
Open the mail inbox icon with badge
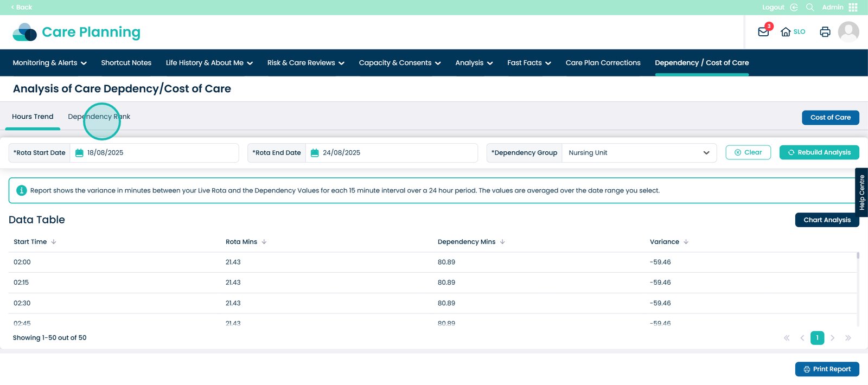[x=763, y=32]
